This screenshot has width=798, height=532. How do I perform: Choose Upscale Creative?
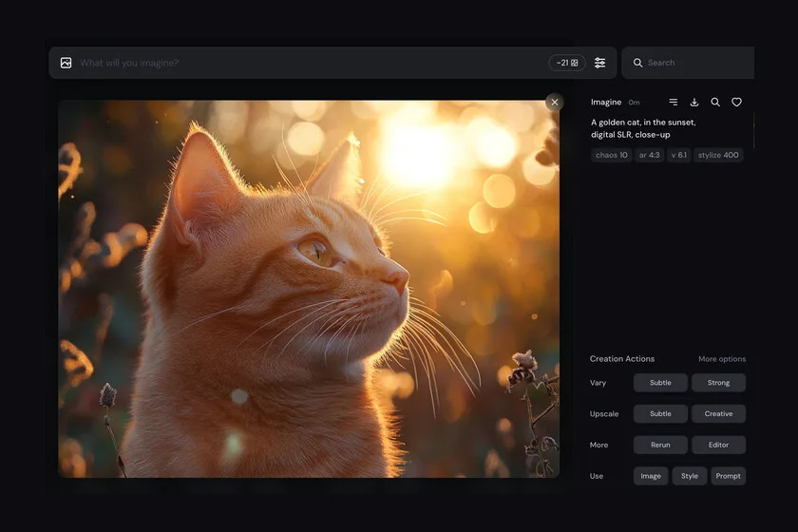(718, 414)
